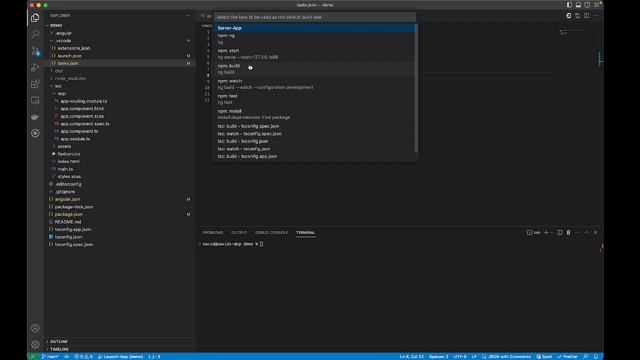Open package.json in the explorer
The width and height of the screenshot is (640, 360).
pyautogui.click(x=69, y=214)
